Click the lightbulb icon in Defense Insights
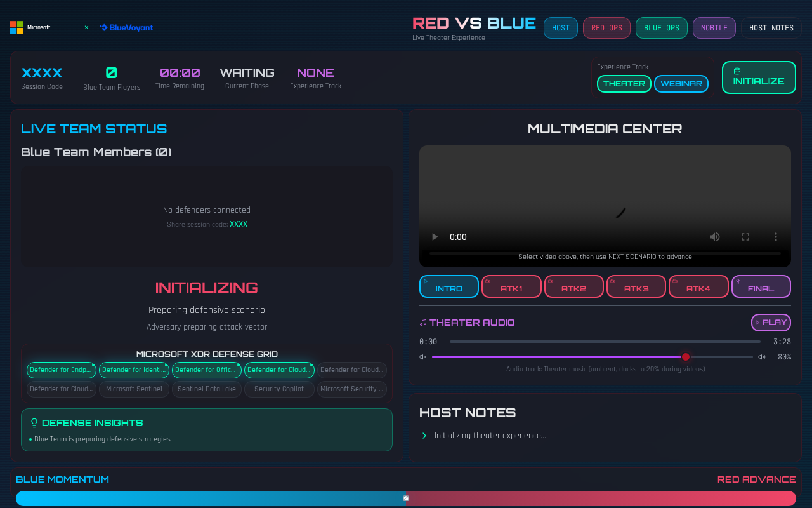 click(35, 423)
